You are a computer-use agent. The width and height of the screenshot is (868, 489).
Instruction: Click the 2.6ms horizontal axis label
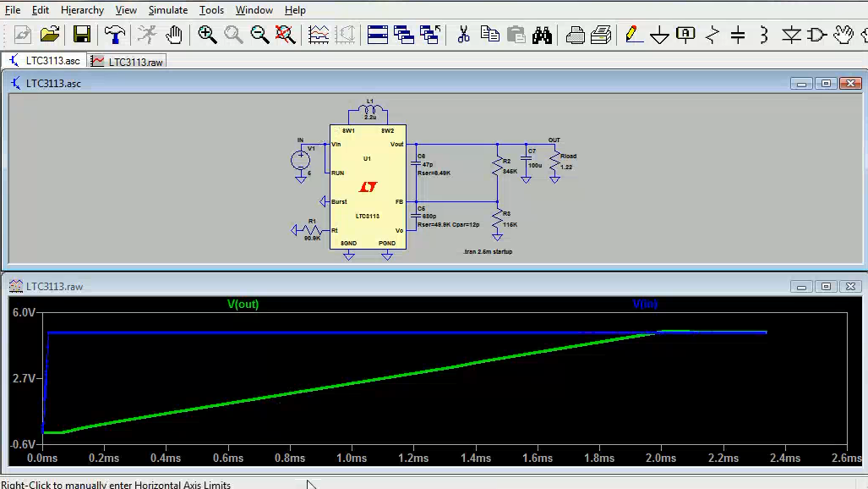tap(846, 459)
